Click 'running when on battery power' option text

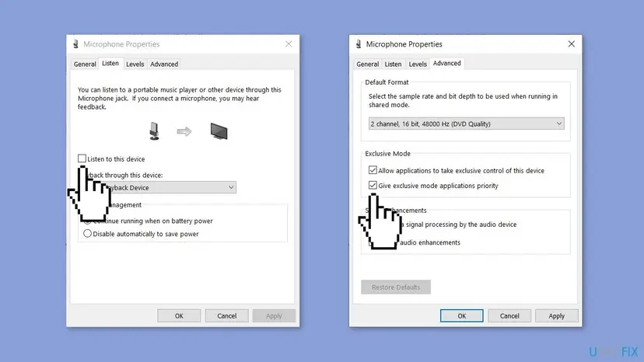pos(166,221)
